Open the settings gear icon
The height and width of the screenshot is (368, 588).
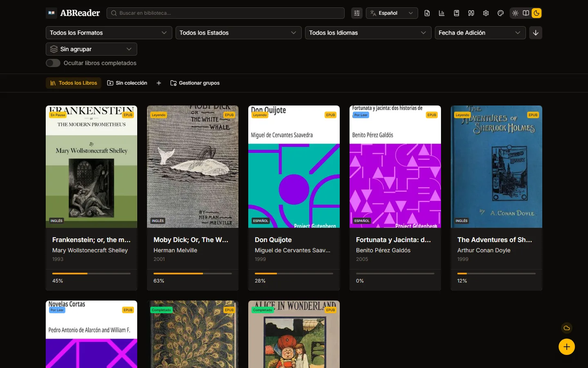(486, 13)
